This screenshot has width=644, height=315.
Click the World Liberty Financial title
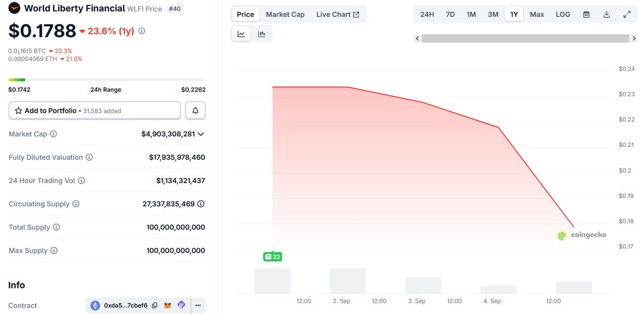click(x=74, y=8)
